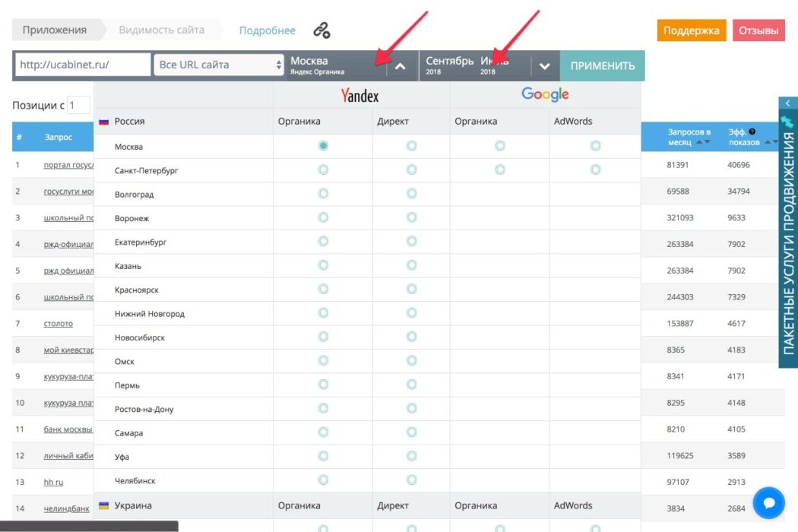Select Санкт-Петербург Google AdWords radio
798x532 pixels.
click(595, 169)
